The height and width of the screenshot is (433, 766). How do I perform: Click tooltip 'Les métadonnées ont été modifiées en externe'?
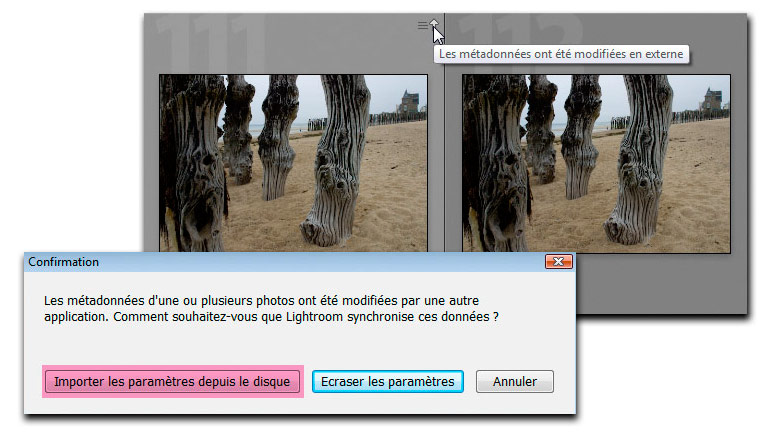561,54
